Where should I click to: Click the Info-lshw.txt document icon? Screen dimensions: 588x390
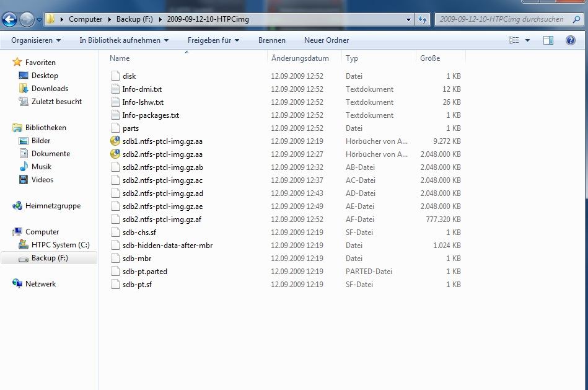coord(115,102)
